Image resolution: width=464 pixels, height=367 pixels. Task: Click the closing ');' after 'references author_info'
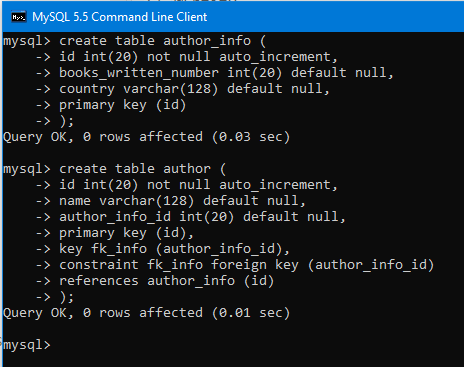pyautogui.click(x=67, y=297)
